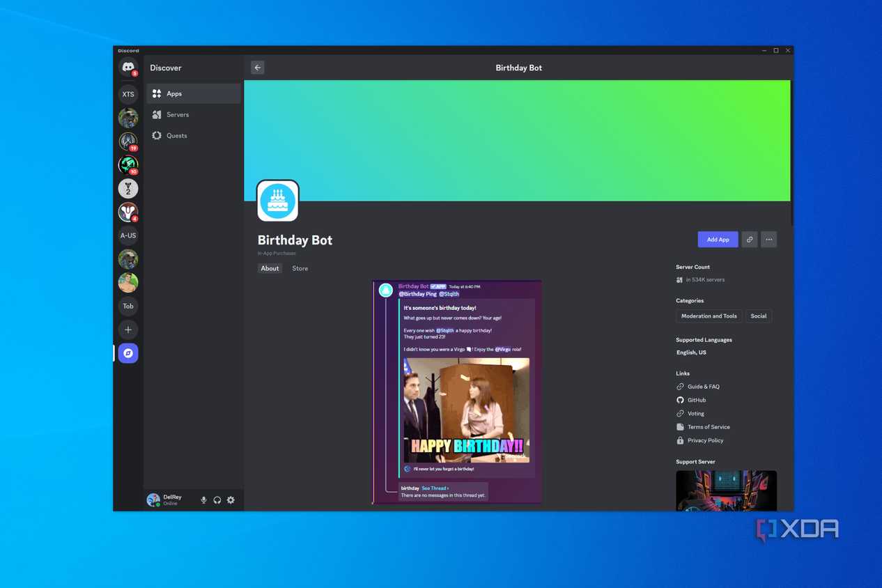Click the page vertical scrollbar
The width and height of the screenshot is (882, 588).
792,153
